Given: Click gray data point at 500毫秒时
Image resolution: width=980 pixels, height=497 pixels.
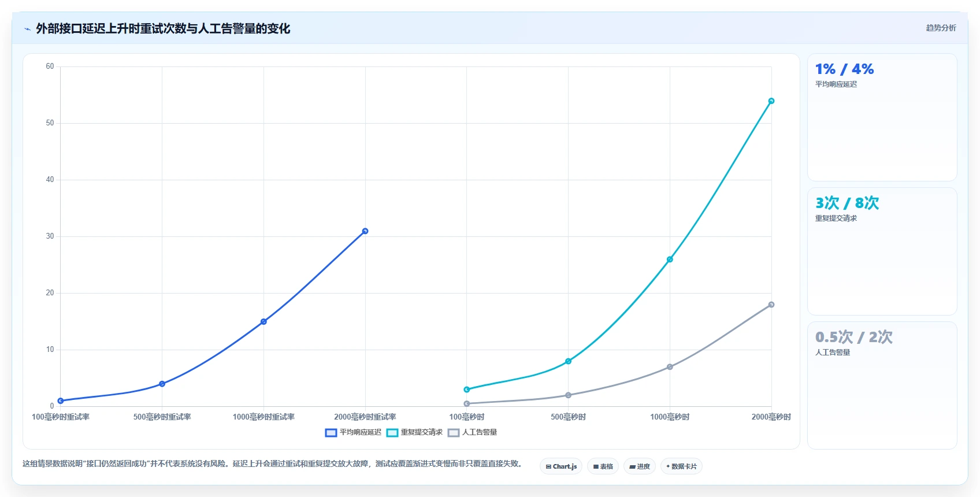Looking at the screenshot, I should point(569,395).
